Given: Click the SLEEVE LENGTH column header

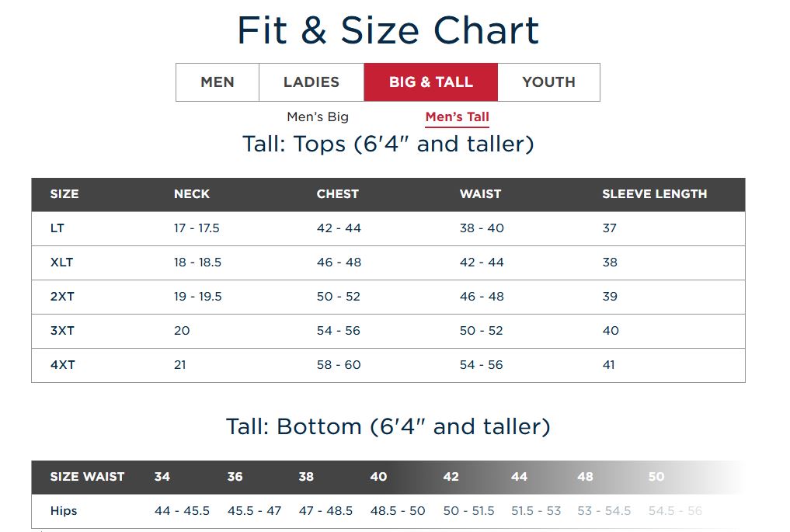Looking at the screenshot, I should pyautogui.click(x=655, y=194).
